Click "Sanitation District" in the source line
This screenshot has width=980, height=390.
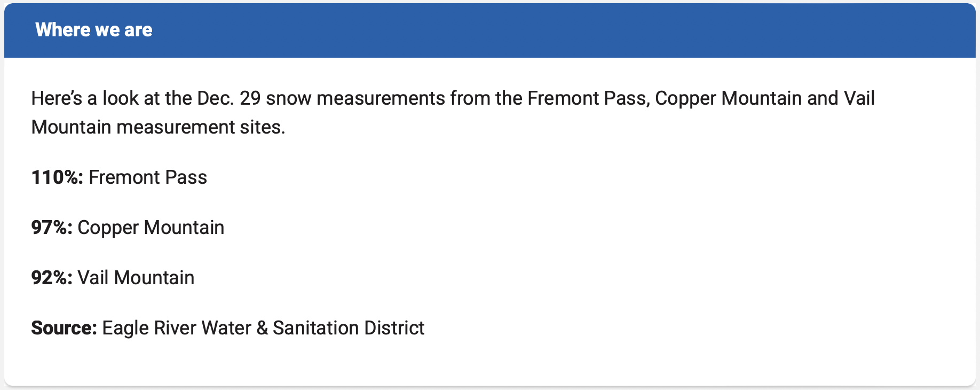click(x=349, y=328)
